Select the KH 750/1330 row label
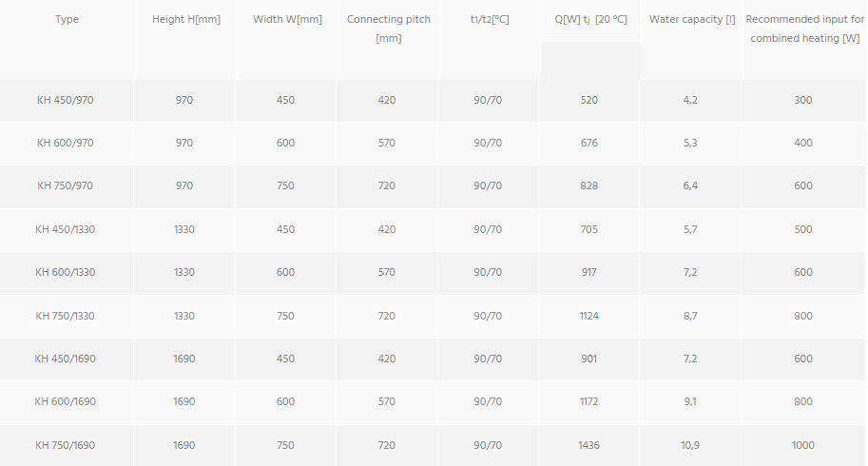The width and height of the screenshot is (868, 466). pos(66,316)
